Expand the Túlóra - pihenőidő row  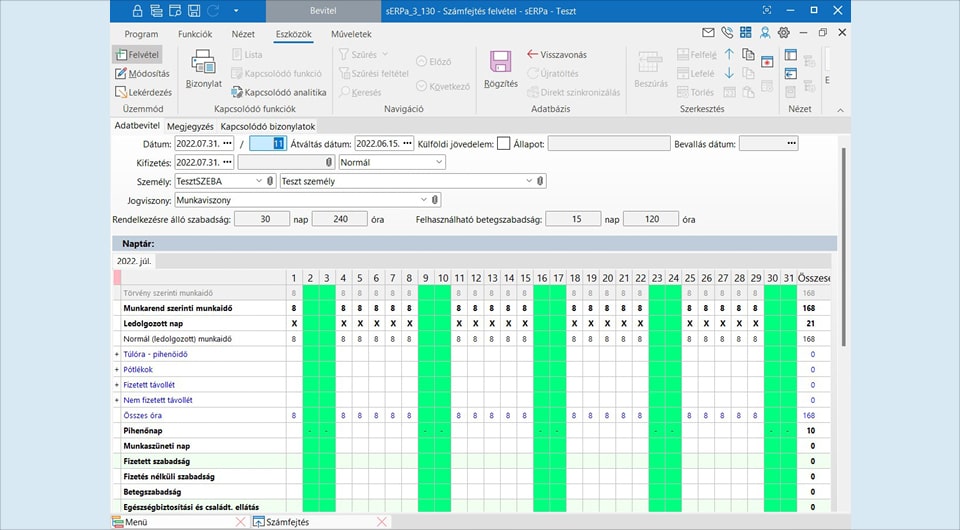tap(118, 354)
